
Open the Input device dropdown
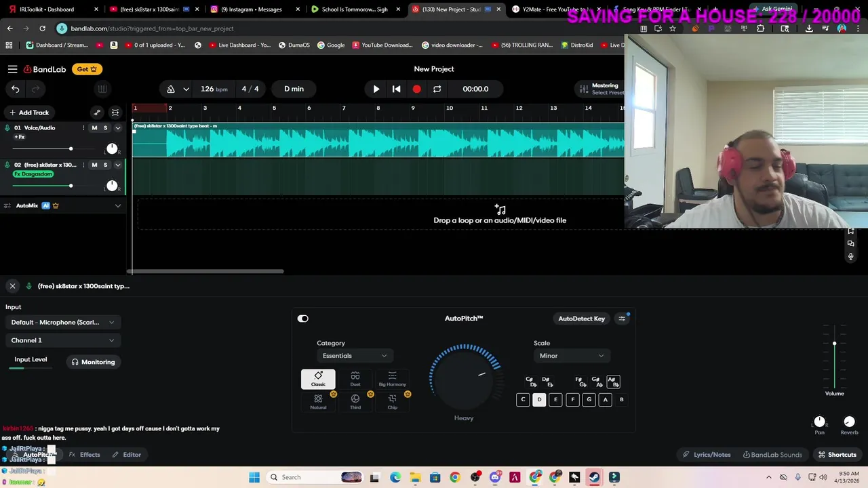coord(63,322)
